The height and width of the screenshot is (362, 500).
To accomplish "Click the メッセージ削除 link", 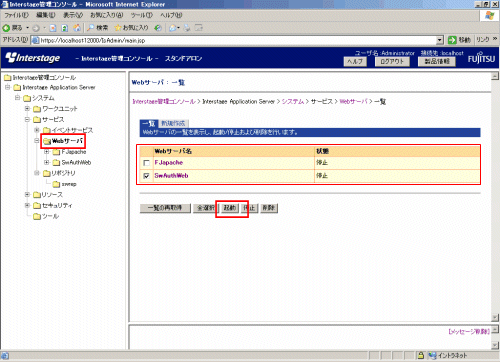I will point(469,332).
